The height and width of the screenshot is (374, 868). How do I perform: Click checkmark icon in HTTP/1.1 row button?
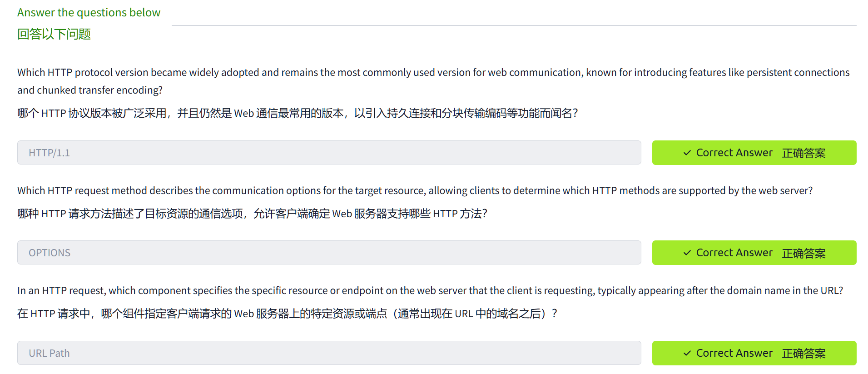(687, 153)
